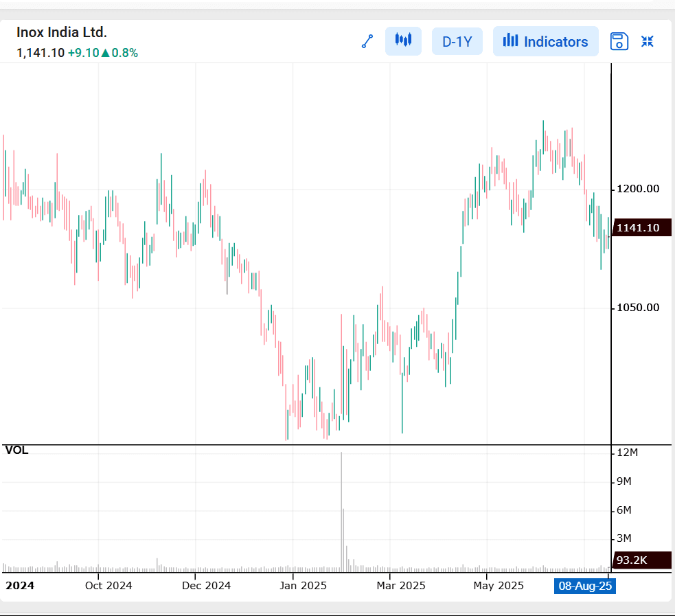Click the 1050.00 price axis label
The image size is (675, 616).
click(638, 308)
